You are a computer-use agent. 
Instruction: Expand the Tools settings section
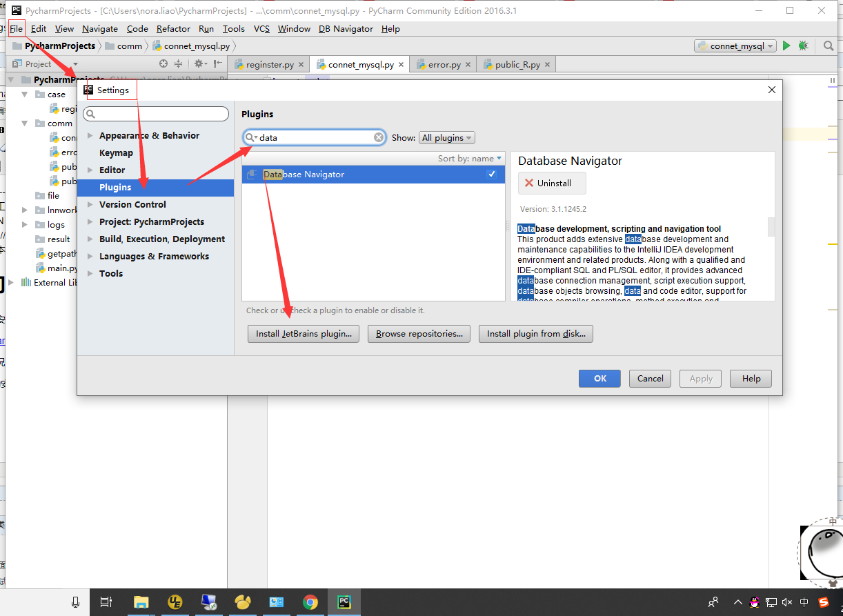[90, 273]
